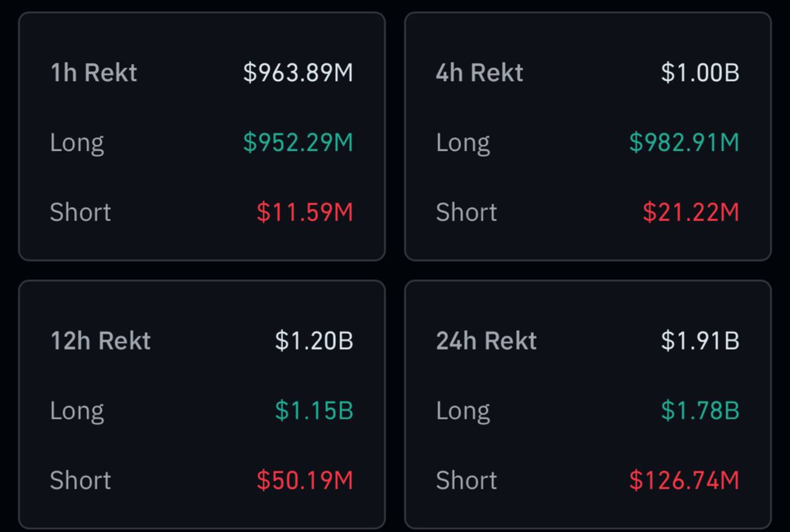This screenshot has height=532, width=790.
Task: Click the 24h Rekt total $1.91B
Action: coord(700,341)
